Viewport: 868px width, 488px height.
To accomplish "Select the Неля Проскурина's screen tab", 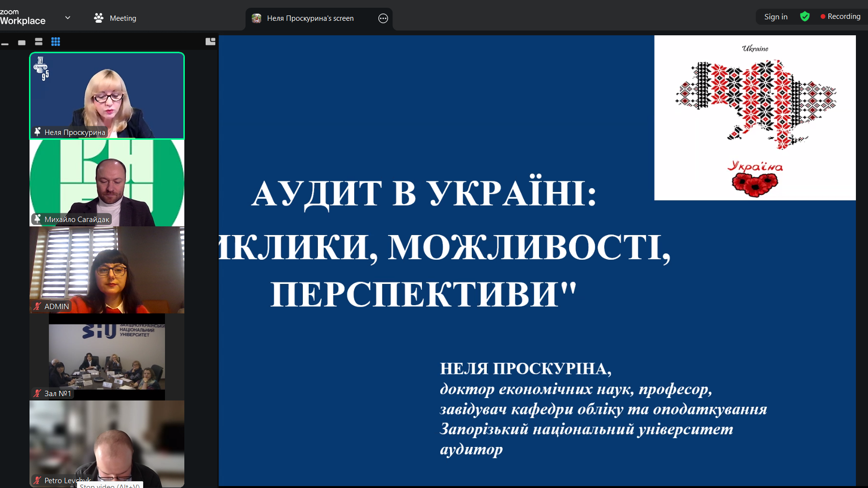I will tap(310, 18).
